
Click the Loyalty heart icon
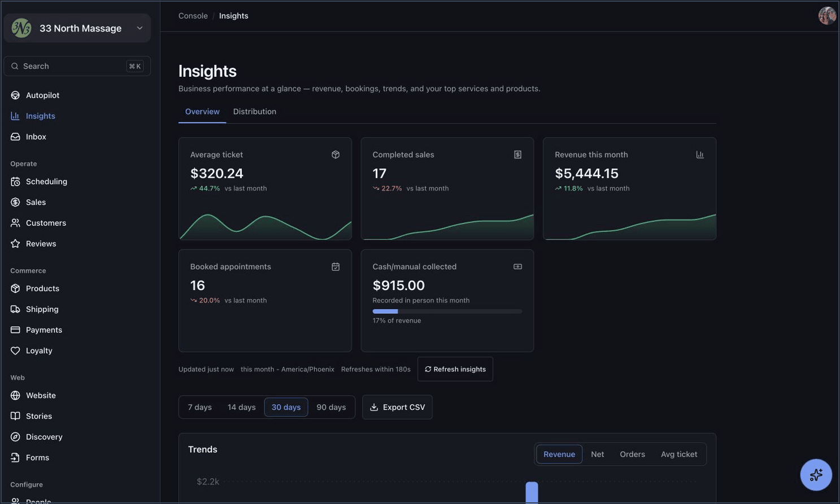(15, 350)
